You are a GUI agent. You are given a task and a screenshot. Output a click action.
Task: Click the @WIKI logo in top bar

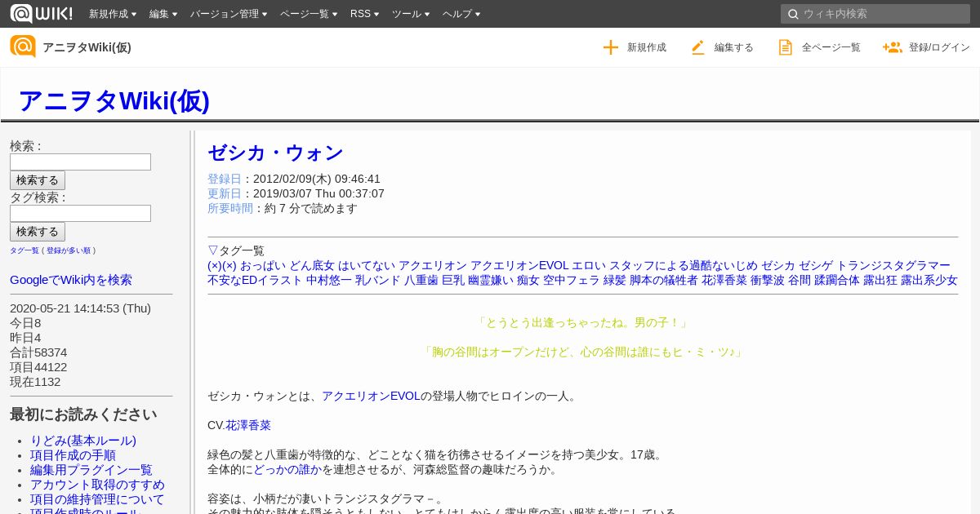coord(41,13)
